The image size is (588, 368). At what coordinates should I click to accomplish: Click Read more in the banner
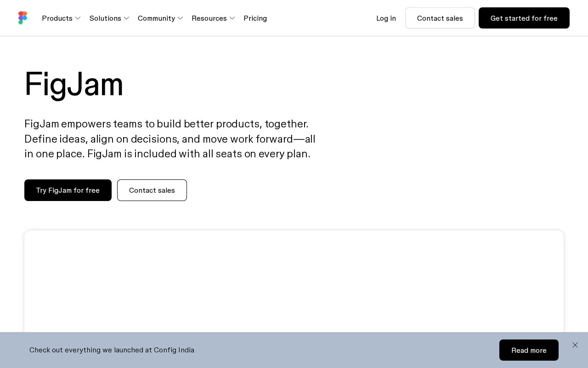[529, 350]
